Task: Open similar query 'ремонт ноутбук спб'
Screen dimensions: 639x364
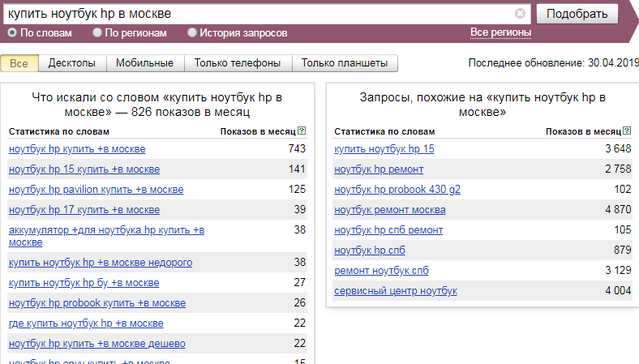Action: click(x=381, y=271)
